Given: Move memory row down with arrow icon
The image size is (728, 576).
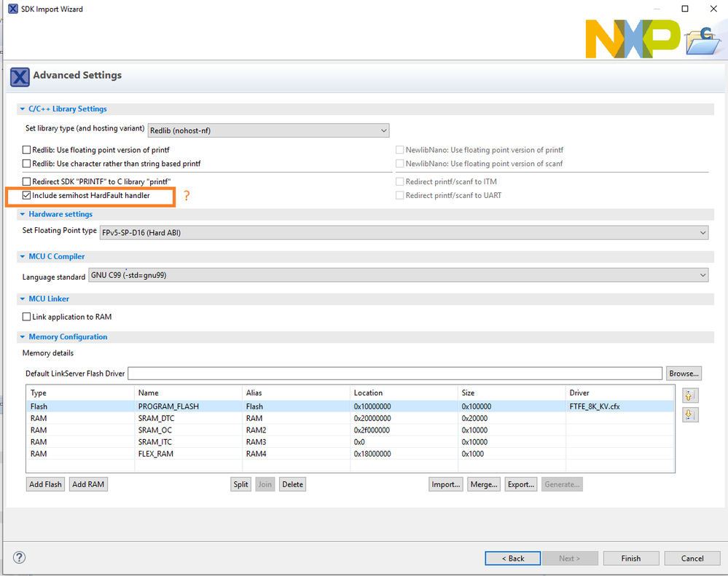Looking at the screenshot, I should 689,414.
